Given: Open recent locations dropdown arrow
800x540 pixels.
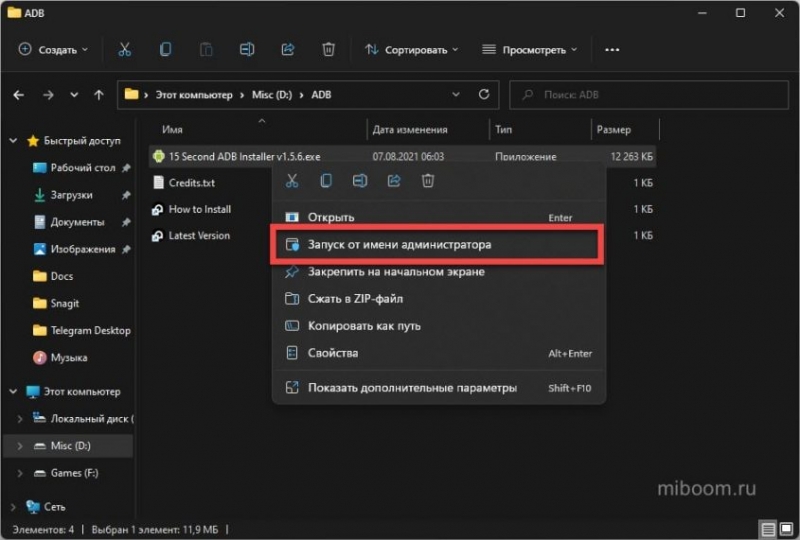Looking at the screenshot, I should tap(74, 95).
